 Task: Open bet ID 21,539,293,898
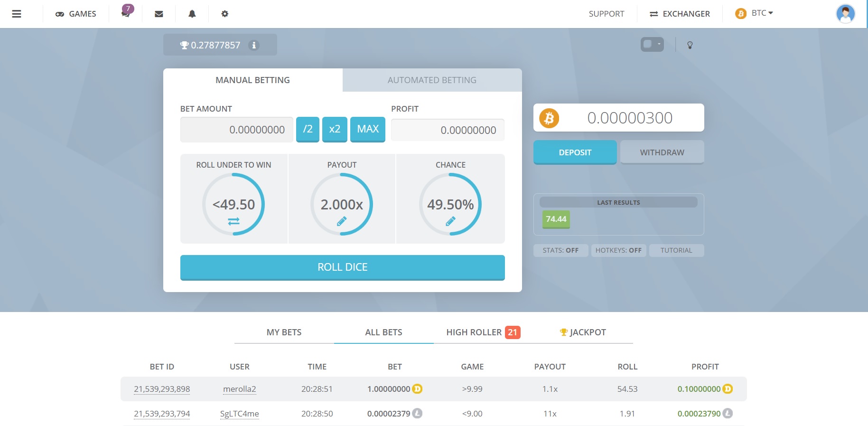(x=162, y=389)
